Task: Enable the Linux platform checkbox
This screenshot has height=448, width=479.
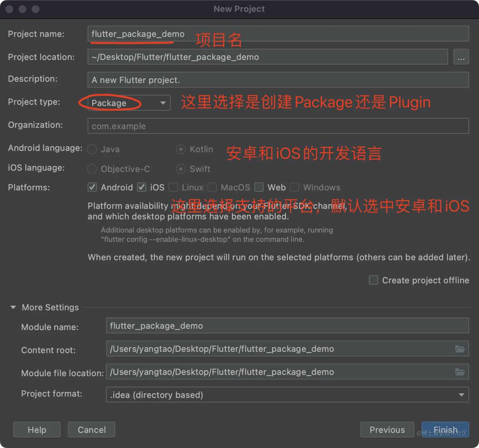Action: 173,187
